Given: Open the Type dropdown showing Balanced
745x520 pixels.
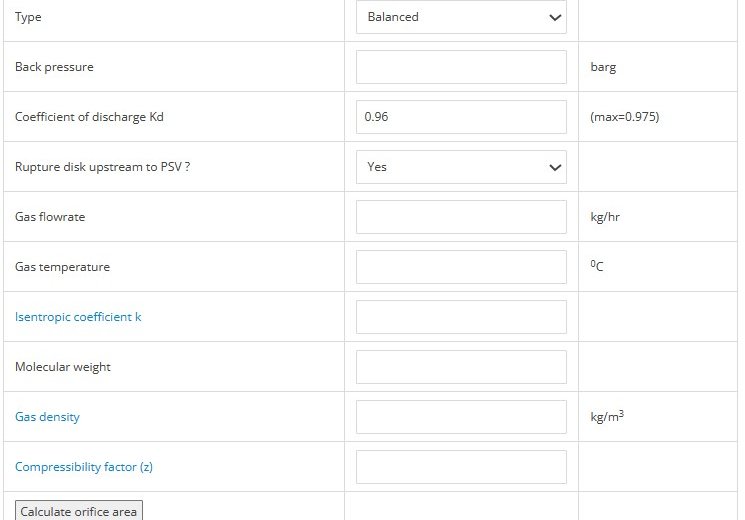Looking at the screenshot, I should [x=461, y=17].
